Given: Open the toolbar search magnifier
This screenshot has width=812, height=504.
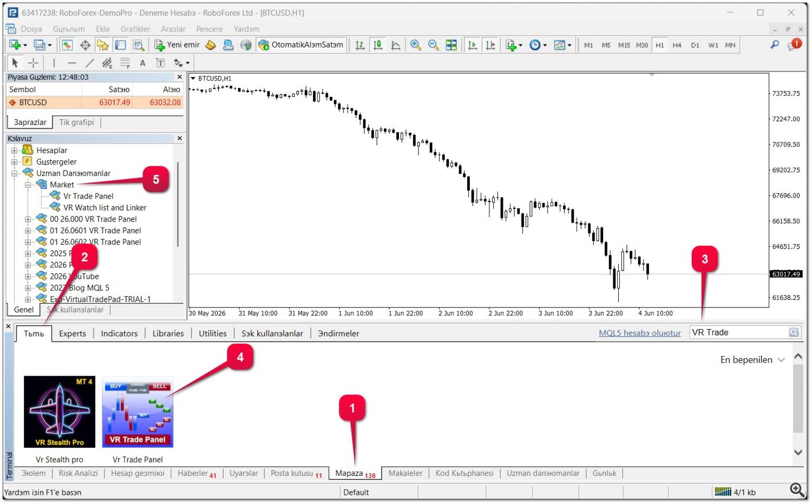Looking at the screenshot, I should click(775, 45).
